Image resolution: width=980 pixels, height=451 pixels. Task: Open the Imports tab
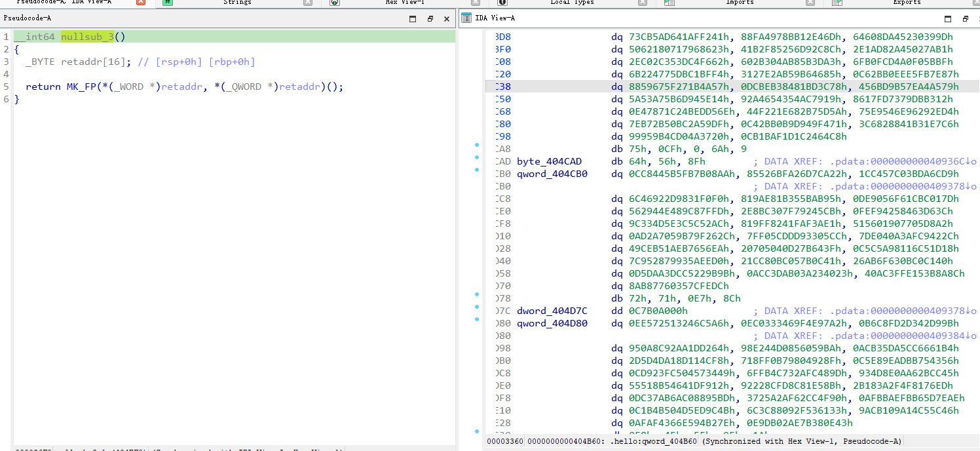[740, 3]
